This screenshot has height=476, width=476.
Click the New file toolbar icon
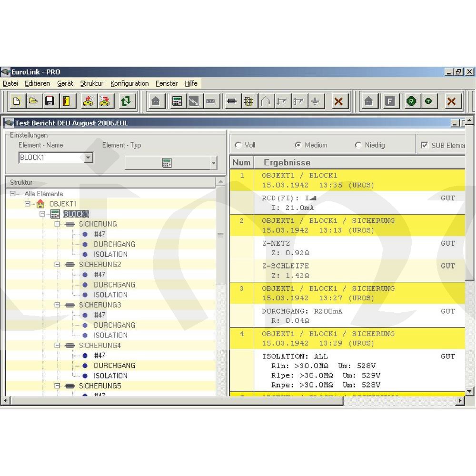pos(17,101)
